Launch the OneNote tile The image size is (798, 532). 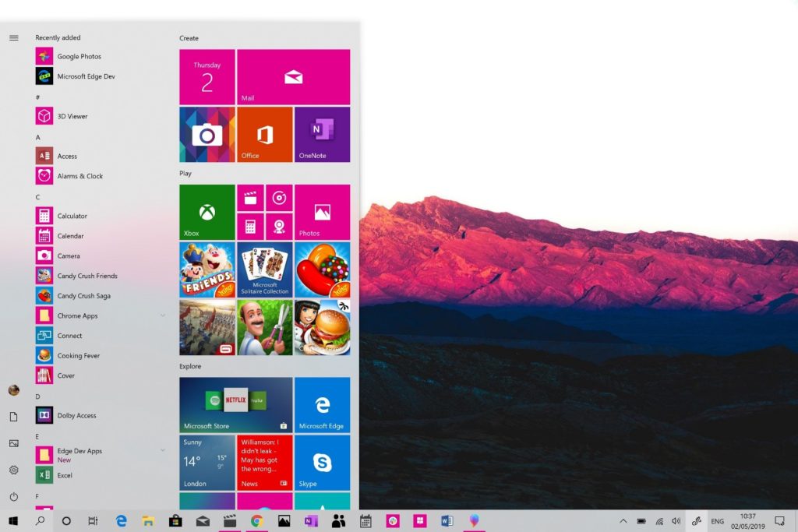click(x=322, y=134)
